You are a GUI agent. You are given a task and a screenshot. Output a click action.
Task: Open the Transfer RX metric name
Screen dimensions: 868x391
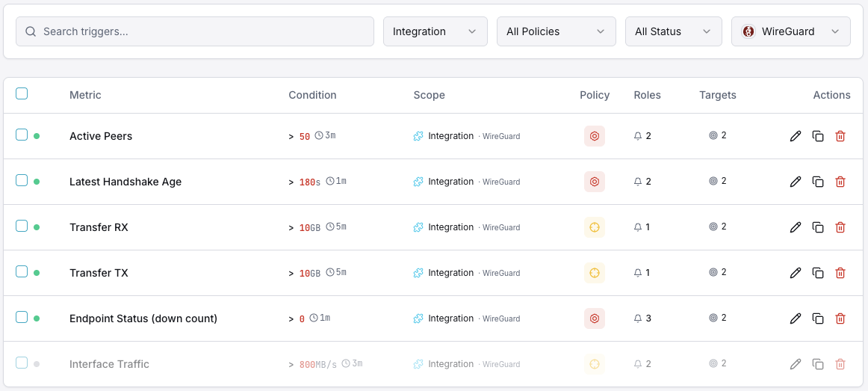point(99,227)
